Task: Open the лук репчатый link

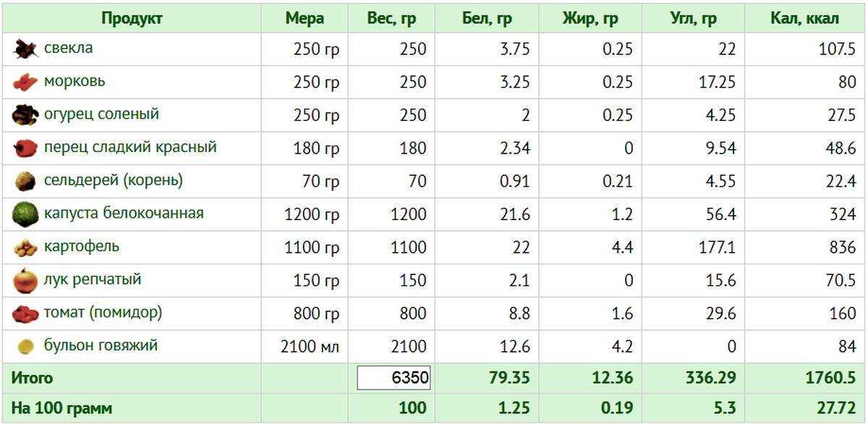Action: pos(93,279)
